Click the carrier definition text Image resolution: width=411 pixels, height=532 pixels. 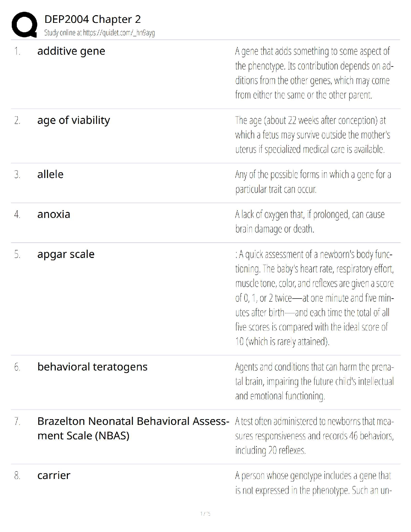pos(313,483)
